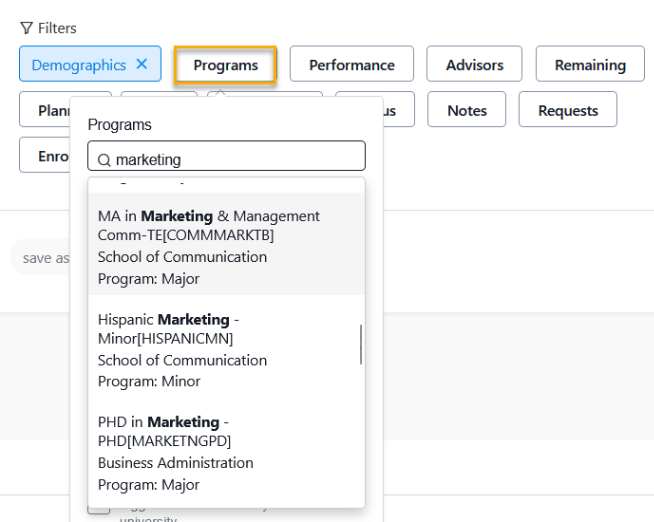Select the Demographics filter chip
Viewport: 654px width, 522px height.
78,65
